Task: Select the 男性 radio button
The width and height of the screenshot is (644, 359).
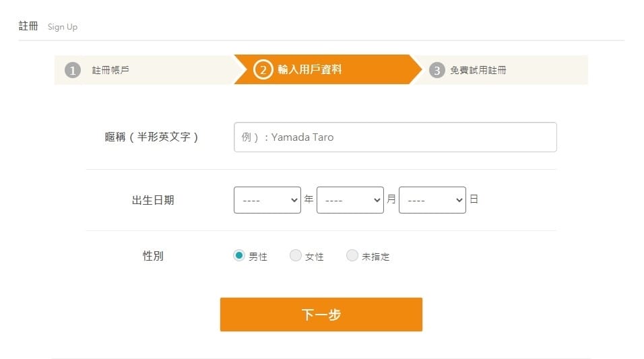Action: tap(238, 256)
